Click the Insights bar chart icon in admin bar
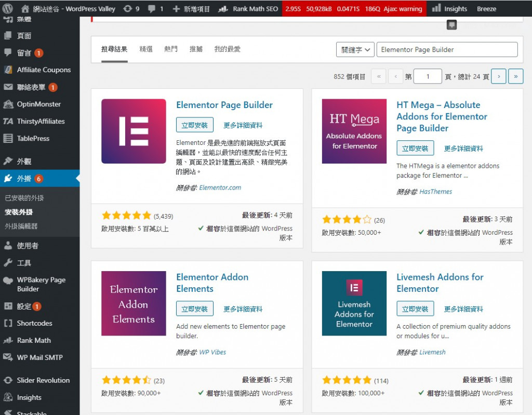The height and width of the screenshot is (415, 532). (436, 8)
